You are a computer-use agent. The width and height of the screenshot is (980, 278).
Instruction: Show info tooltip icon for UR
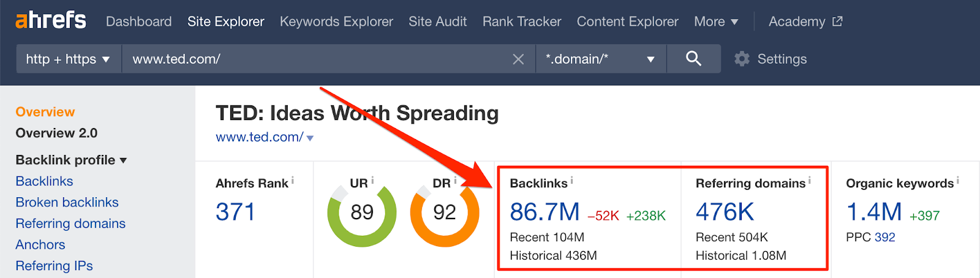pos(372,180)
